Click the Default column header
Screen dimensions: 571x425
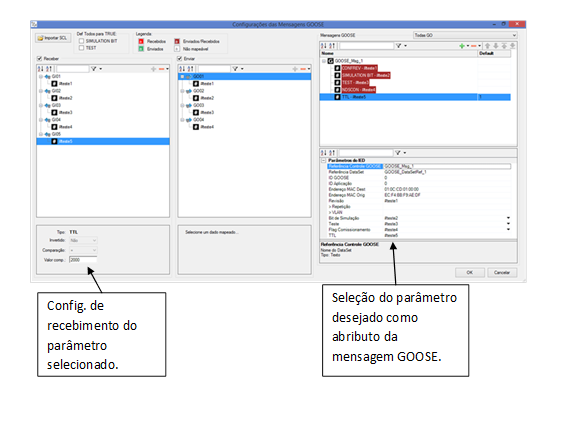coord(494,54)
